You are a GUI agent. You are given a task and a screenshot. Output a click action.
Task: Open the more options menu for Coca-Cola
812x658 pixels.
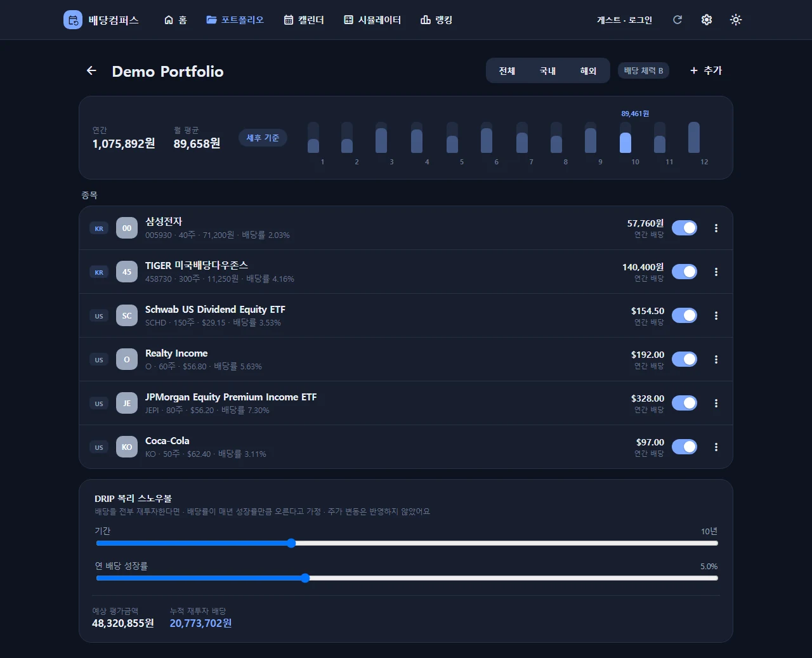[x=716, y=447]
